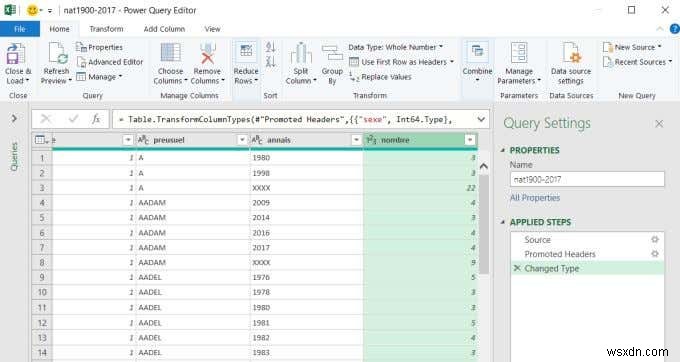Screen dimensions: 680x362
Task: Click the New Source icon
Action: [608, 47]
